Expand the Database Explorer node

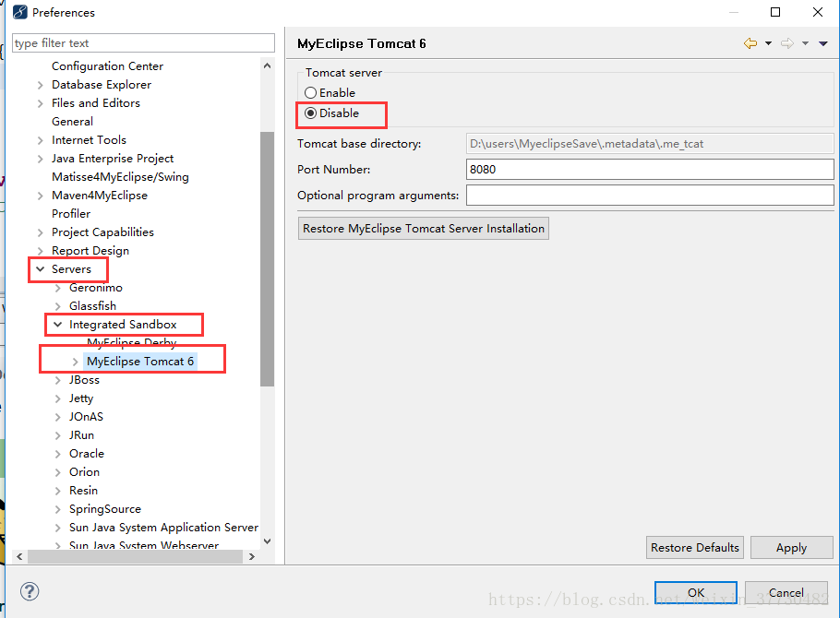[41, 85]
